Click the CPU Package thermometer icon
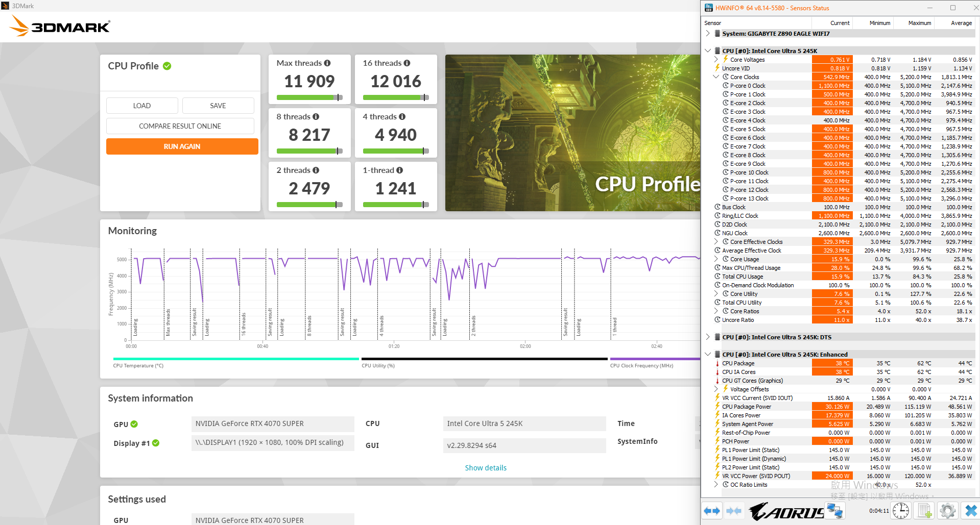The image size is (980, 525). 718,363
